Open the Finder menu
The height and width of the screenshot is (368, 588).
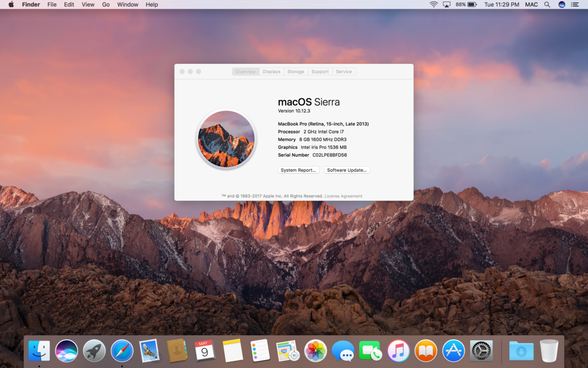(x=31, y=5)
